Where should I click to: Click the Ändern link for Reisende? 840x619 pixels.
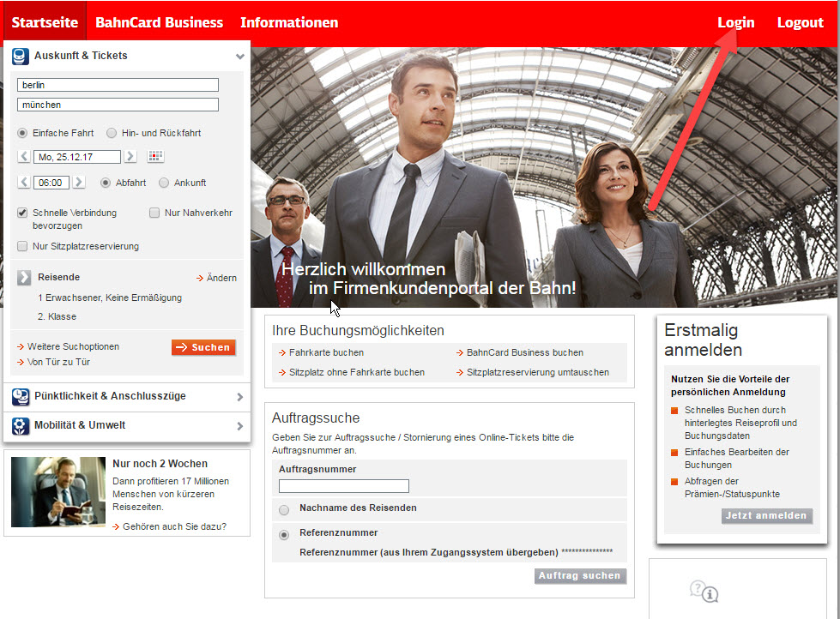coord(216,278)
